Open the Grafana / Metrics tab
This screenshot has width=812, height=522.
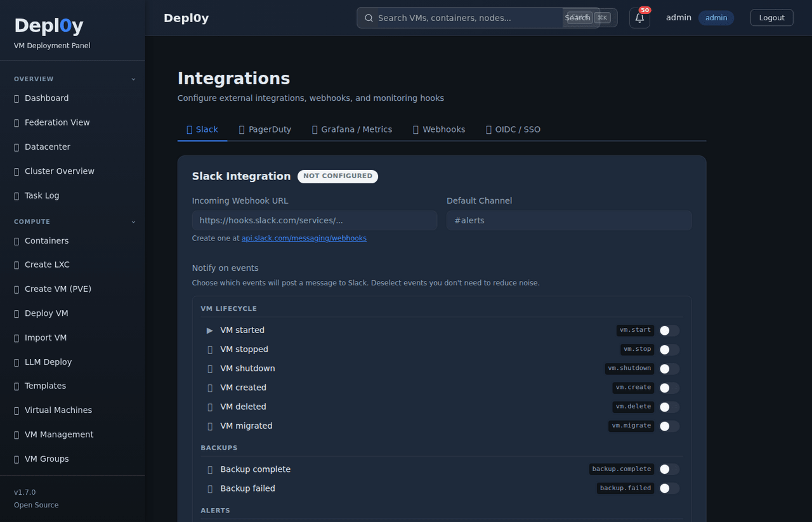[x=351, y=129]
